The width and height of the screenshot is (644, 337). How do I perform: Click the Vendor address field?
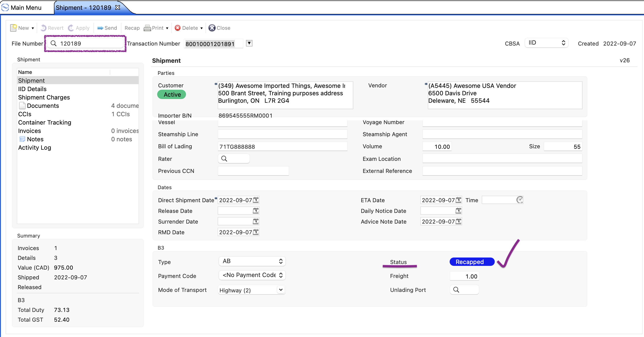point(505,95)
